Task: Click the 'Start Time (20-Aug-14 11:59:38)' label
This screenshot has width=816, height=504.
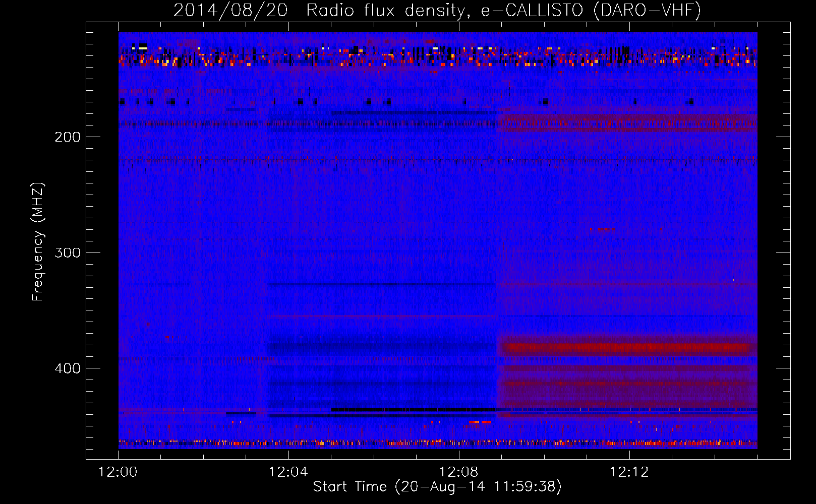Action: pos(437,487)
